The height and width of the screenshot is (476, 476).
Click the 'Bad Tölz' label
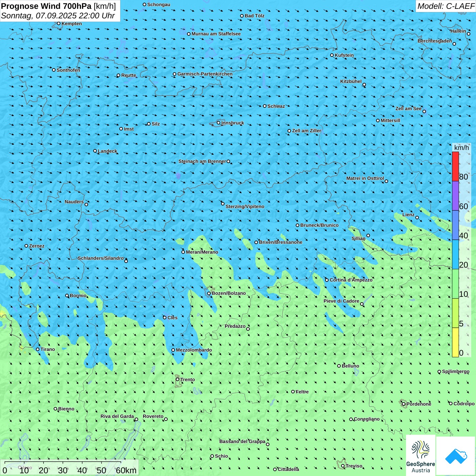click(255, 16)
